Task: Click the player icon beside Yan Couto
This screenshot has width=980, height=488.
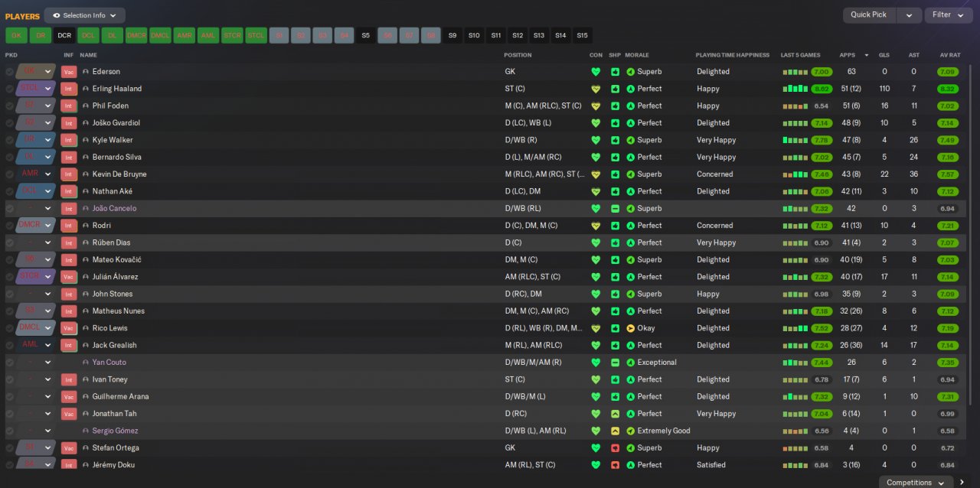Action: pos(86,363)
